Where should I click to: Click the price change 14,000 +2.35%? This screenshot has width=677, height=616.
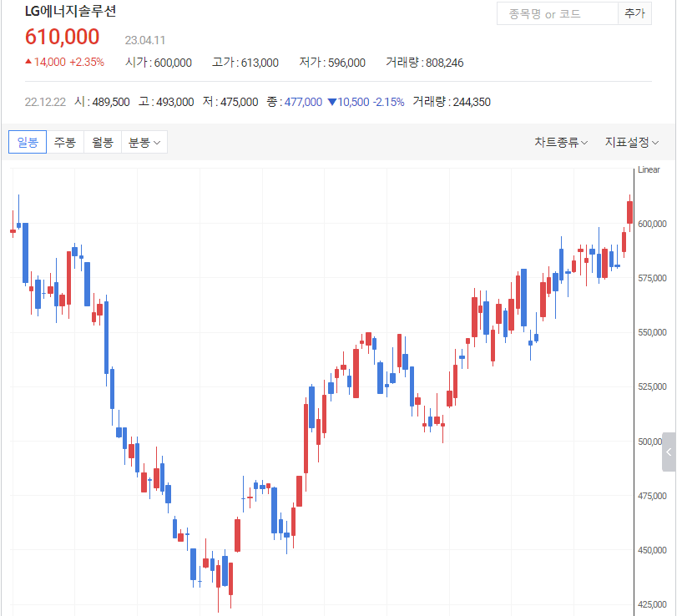click(65, 62)
